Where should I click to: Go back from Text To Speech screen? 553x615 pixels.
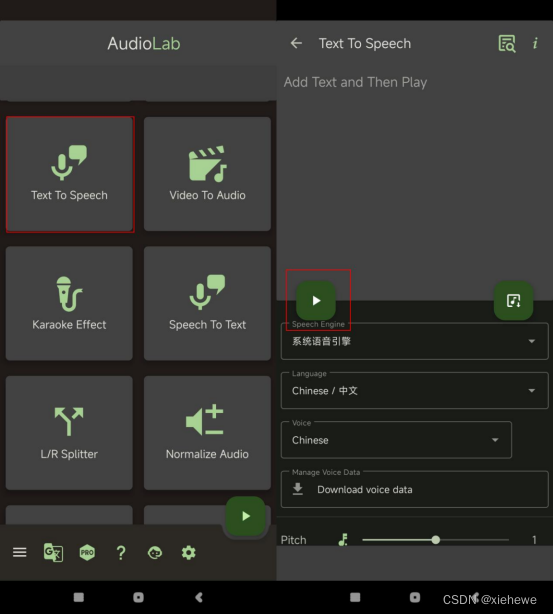[297, 43]
